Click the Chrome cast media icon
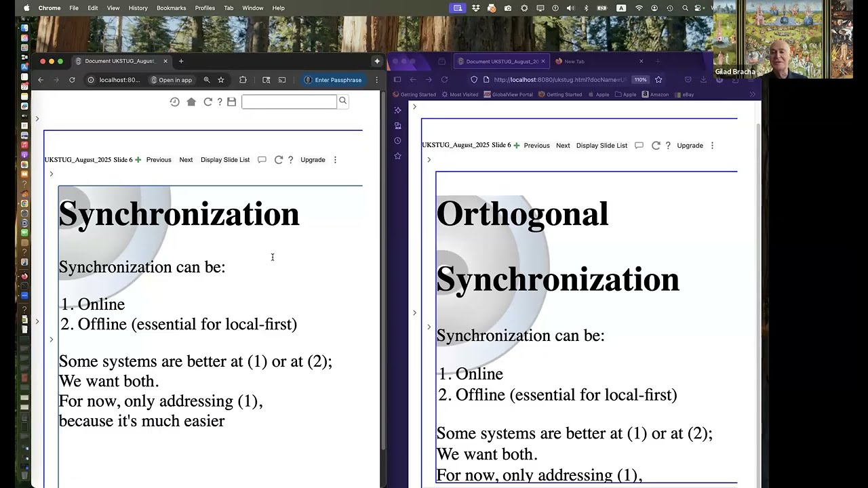 (x=282, y=80)
